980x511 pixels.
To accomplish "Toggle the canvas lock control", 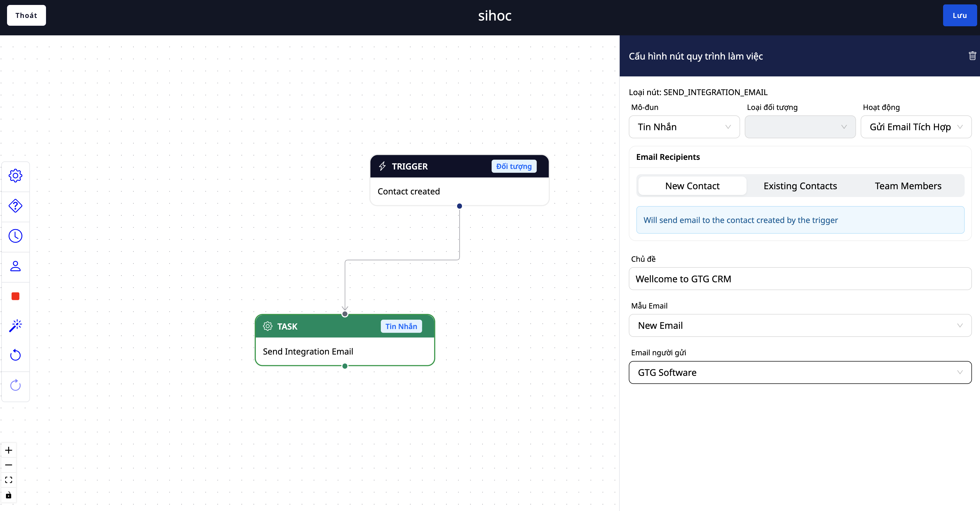I will [x=8, y=495].
